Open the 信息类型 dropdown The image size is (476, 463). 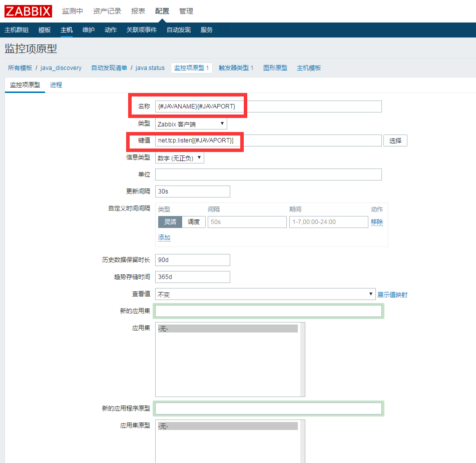pyautogui.click(x=179, y=157)
